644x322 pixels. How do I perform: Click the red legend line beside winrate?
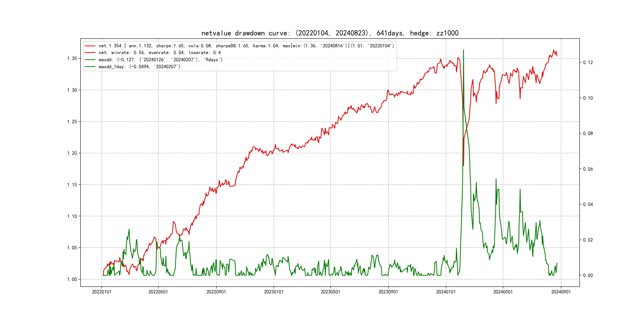90,53
